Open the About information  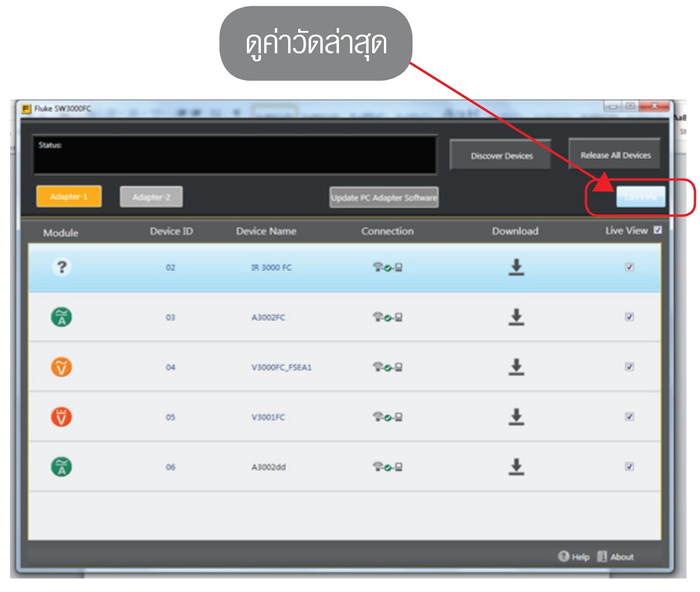point(615,556)
